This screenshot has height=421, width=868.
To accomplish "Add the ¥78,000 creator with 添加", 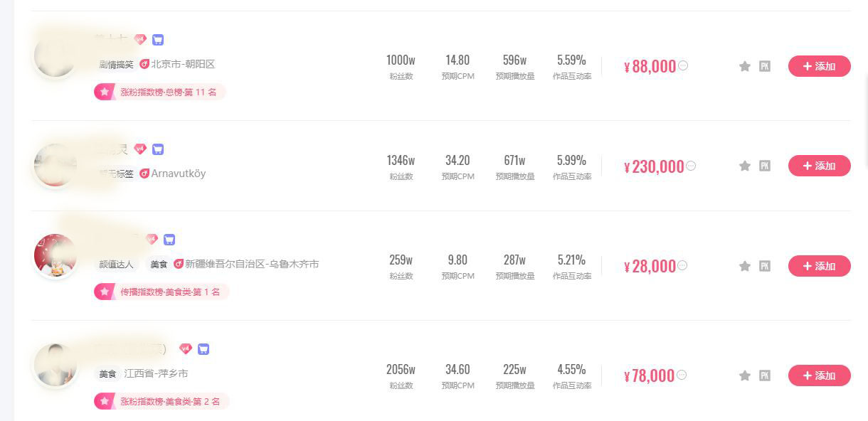I will 819,375.
